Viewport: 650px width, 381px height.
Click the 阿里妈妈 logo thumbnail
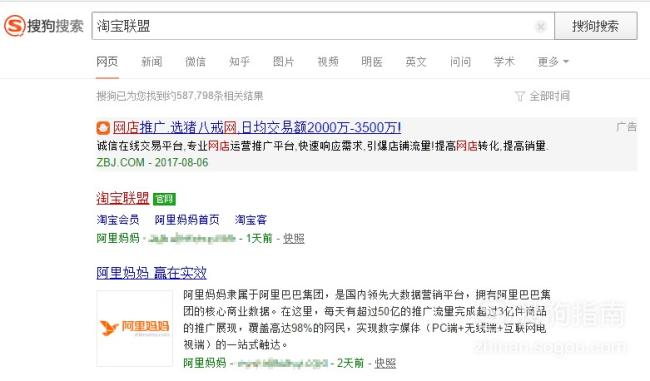tap(135, 328)
